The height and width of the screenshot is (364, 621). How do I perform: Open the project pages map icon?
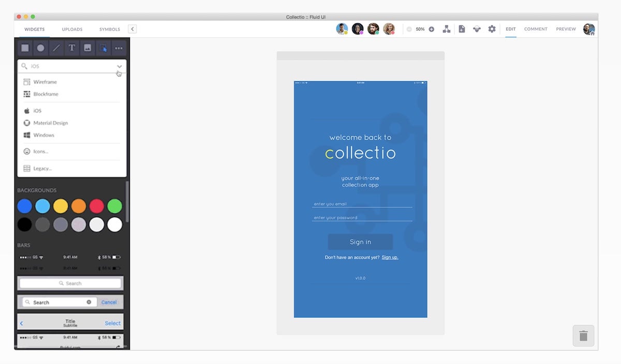pyautogui.click(x=447, y=29)
